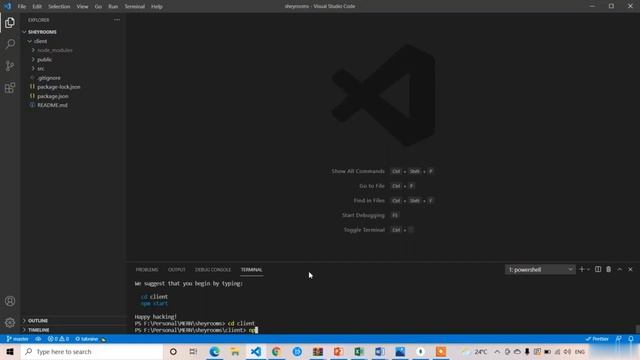
Task: Open Explorer more actions ellipsis
Action: click(117, 20)
